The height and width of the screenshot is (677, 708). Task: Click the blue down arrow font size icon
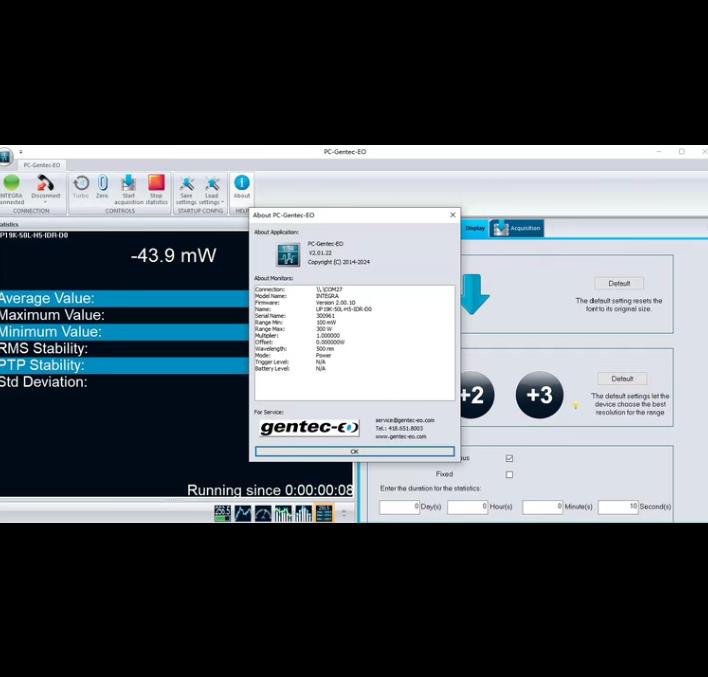473,294
